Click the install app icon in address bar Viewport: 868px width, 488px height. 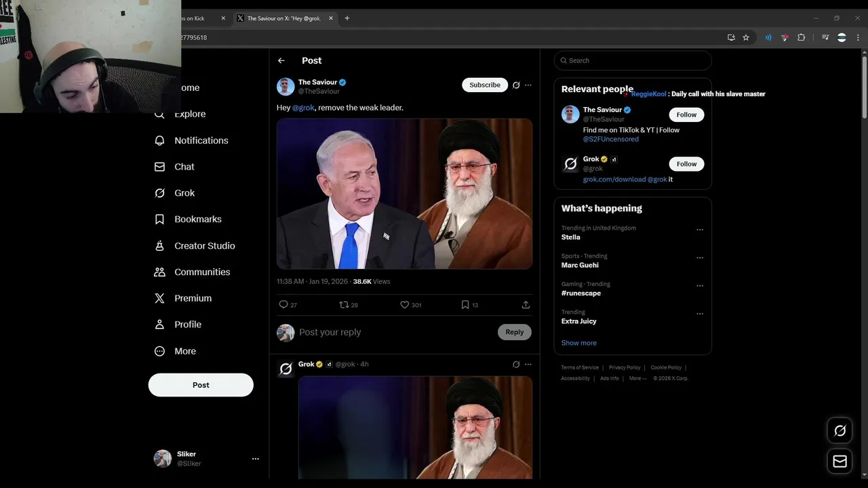[x=731, y=38]
